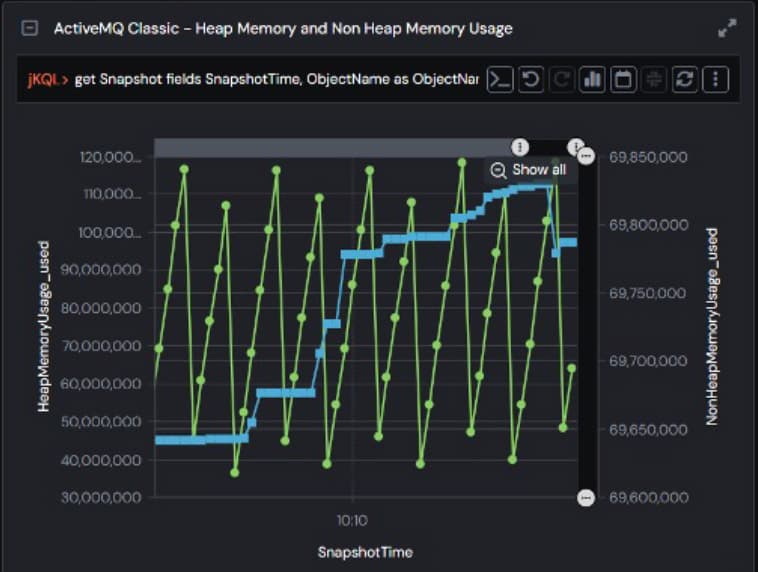Screen dimensions: 758x572
Task: Click the redo query icon
Action: click(x=562, y=80)
